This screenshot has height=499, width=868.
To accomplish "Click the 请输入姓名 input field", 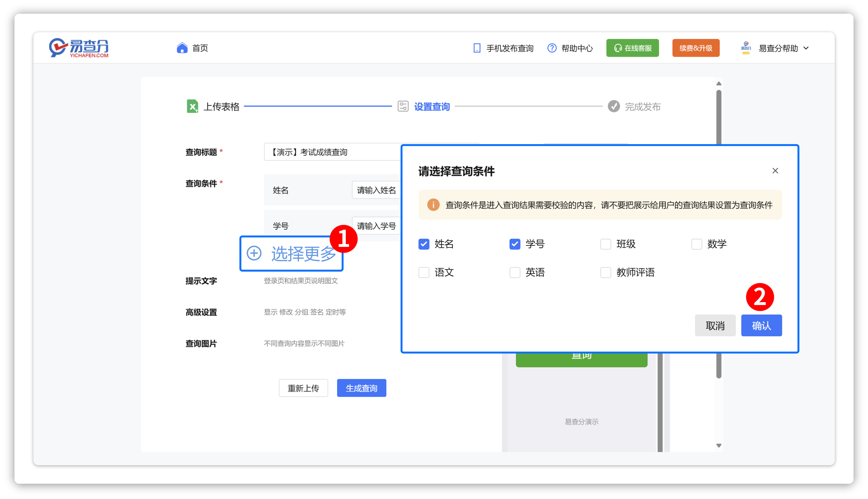I will pos(376,190).
